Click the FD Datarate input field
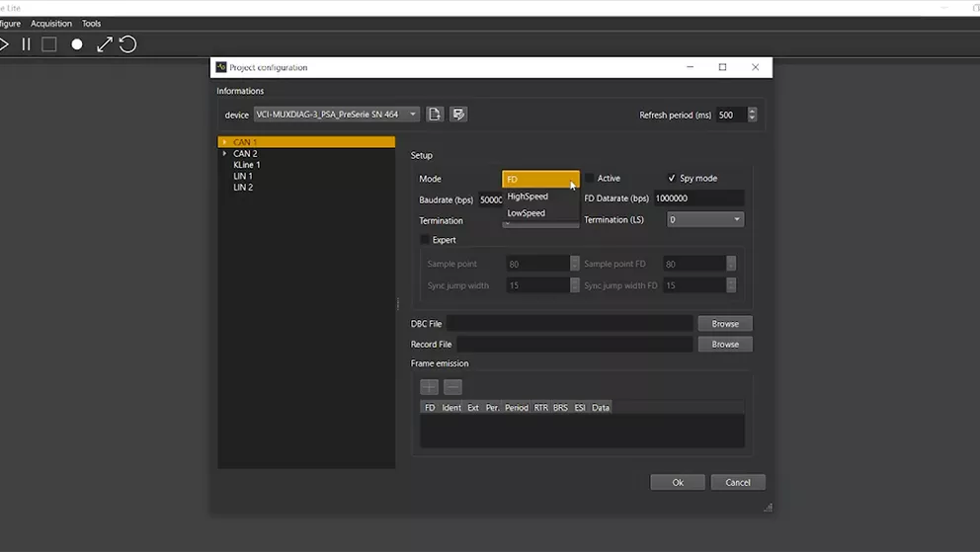The width and height of the screenshot is (980, 552). [x=698, y=198]
